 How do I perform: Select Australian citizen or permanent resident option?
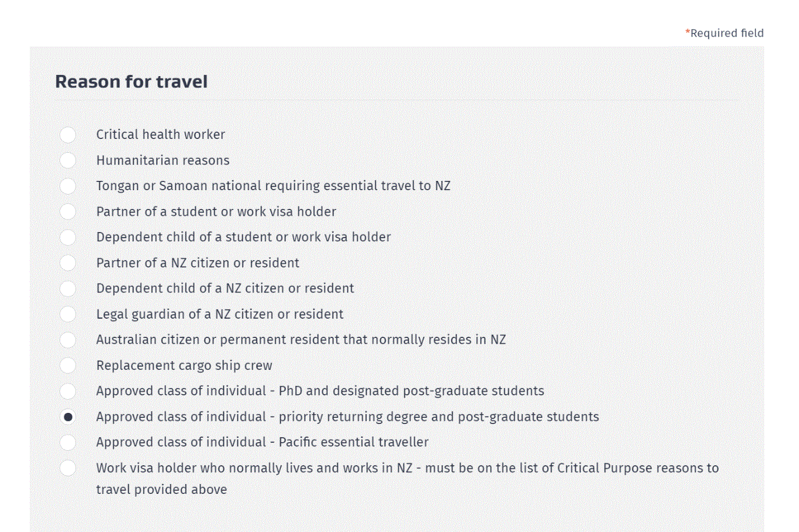(68, 340)
